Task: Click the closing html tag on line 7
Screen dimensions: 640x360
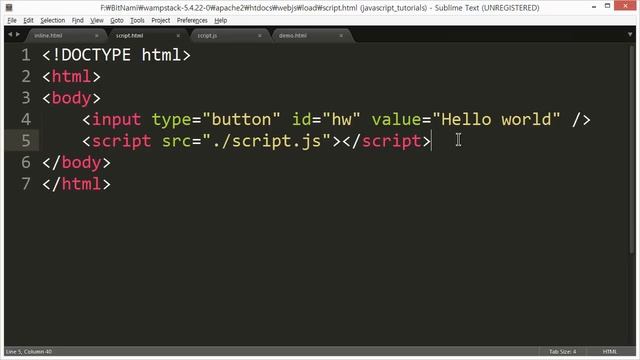Action: pyautogui.click(x=76, y=184)
